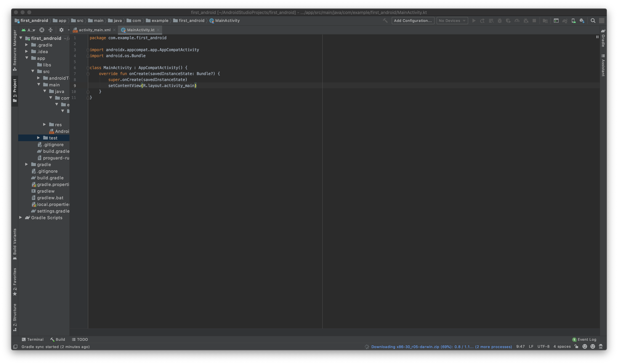Open the SDK Manager cube icon

click(582, 21)
